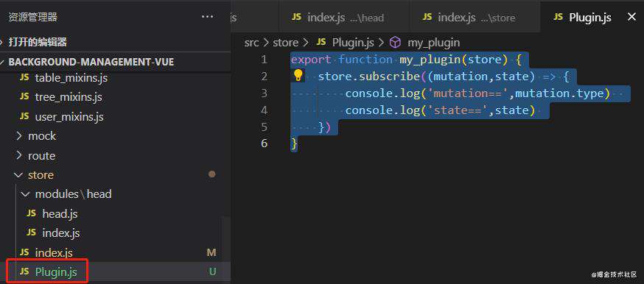Screen dimensions: 644x284
Task: Click the 'state==' string on line 4
Action: pyautogui.click(x=458, y=110)
